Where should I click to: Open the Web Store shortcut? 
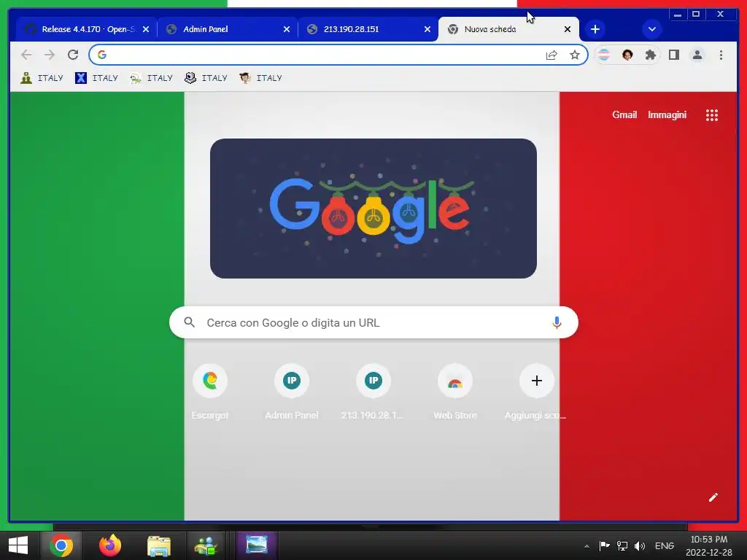455,392
